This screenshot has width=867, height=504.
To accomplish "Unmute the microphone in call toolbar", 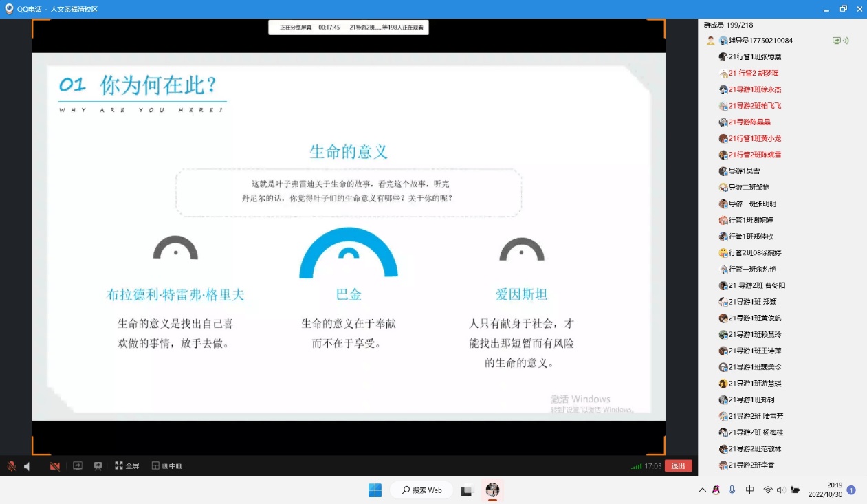I will pos(11,466).
